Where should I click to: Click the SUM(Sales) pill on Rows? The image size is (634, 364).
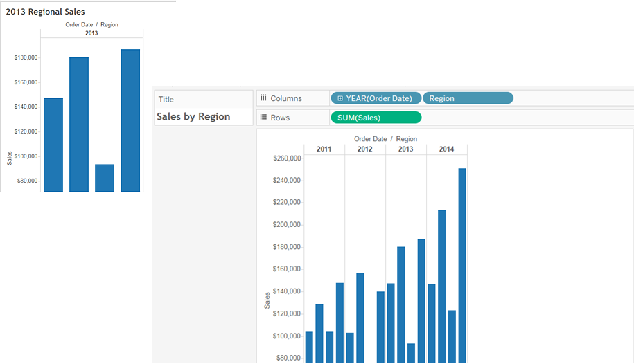tap(376, 118)
